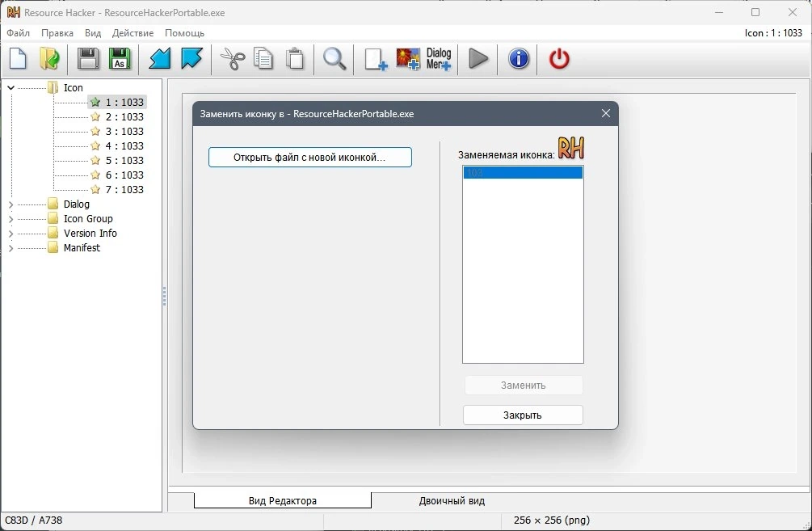The height and width of the screenshot is (531, 812).
Task: Click the red power exit icon
Action: point(559,58)
